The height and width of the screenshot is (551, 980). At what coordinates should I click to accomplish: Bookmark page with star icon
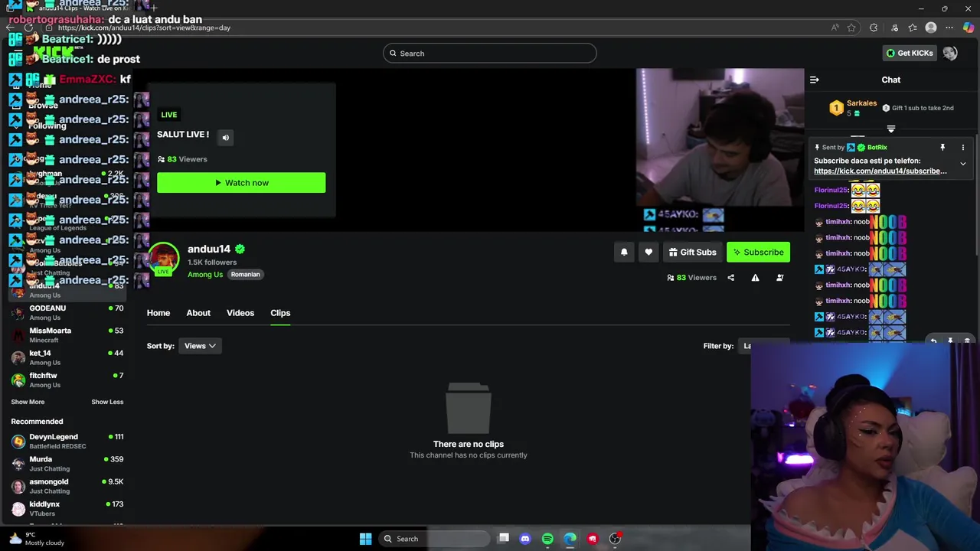click(x=851, y=28)
